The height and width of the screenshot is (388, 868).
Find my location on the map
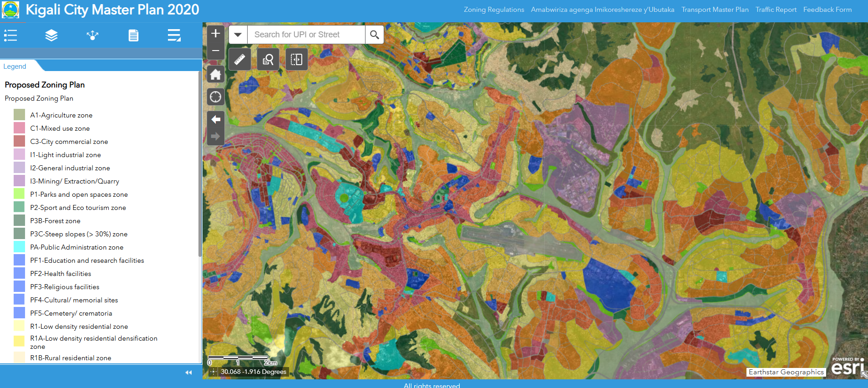coord(216,97)
